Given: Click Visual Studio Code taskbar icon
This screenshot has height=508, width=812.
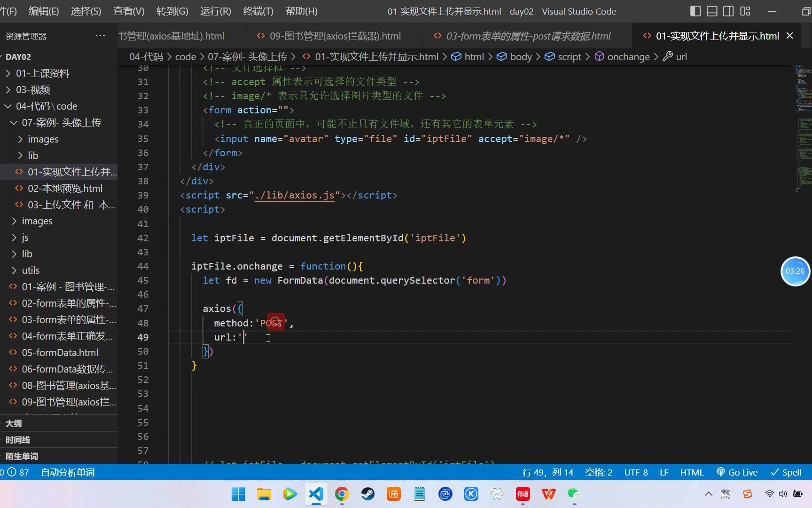Looking at the screenshot, I should (316, 494).
